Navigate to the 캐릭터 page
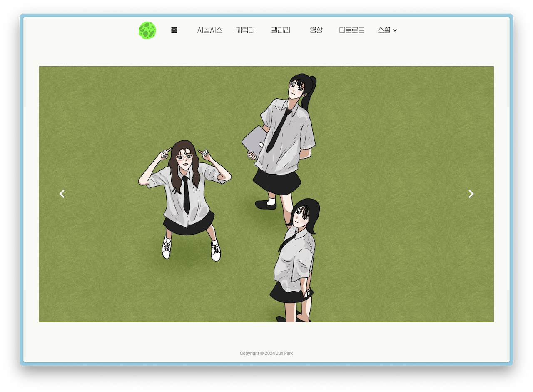Screen dimensions: 533x392 pos(245,30)
